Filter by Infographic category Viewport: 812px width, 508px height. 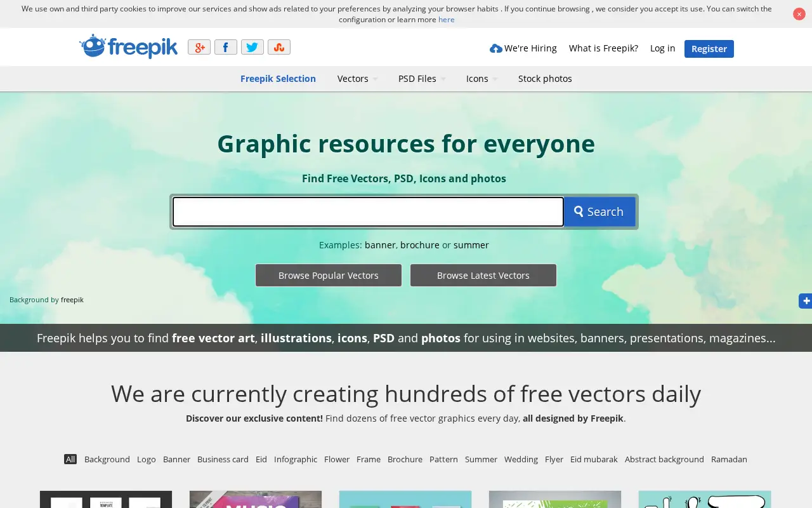coord(296,459)
